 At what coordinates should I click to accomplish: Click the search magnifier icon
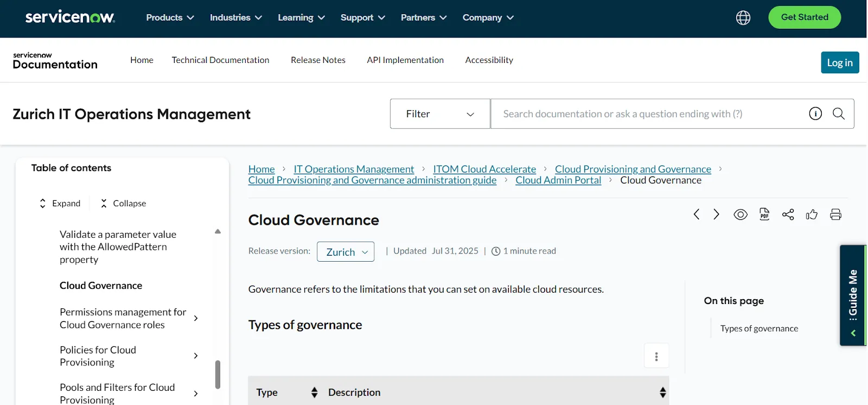tap(839, 113)
